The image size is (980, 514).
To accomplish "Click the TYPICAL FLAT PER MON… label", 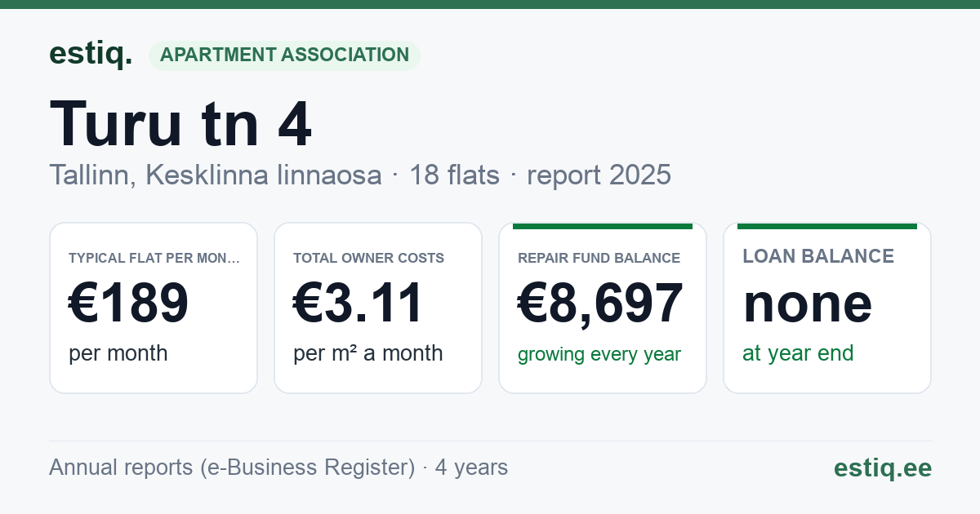I will click(x=154, y=258).
